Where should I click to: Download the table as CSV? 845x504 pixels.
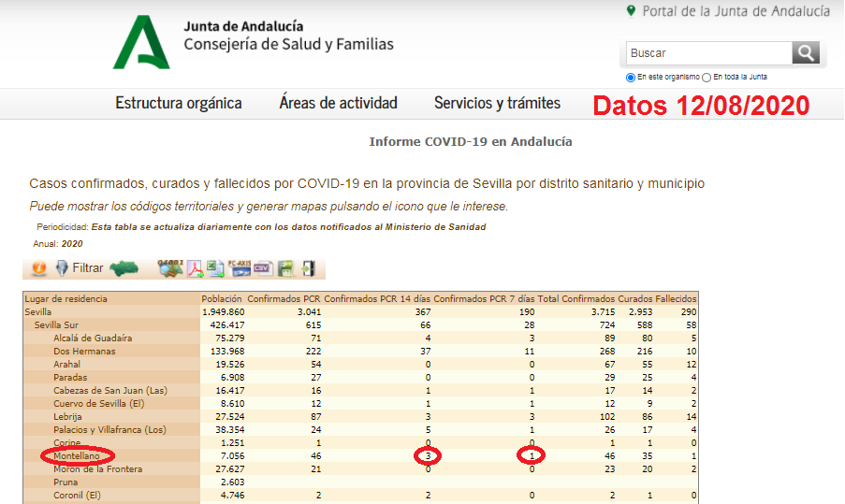pos(264,268)
